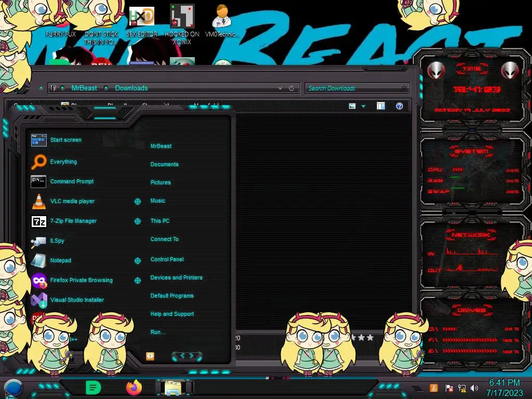Click the orange Java tray icon

pos(434,388)
